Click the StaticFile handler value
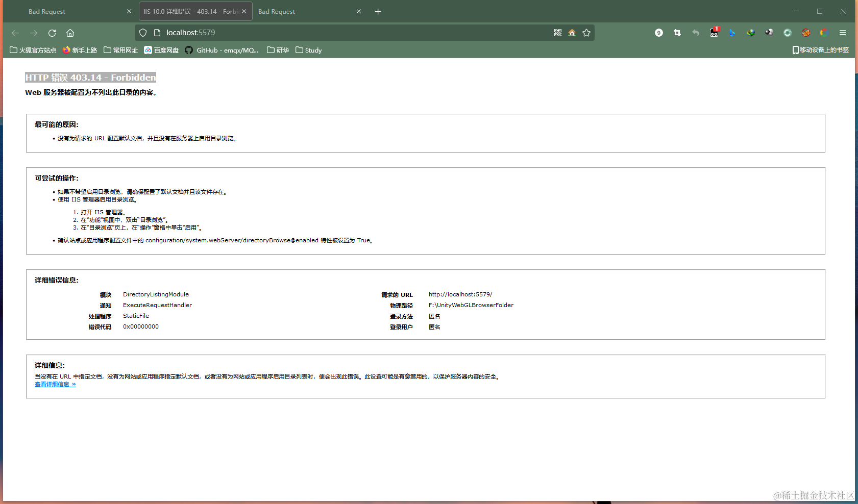Screen dimensions: 858x504 136,316
